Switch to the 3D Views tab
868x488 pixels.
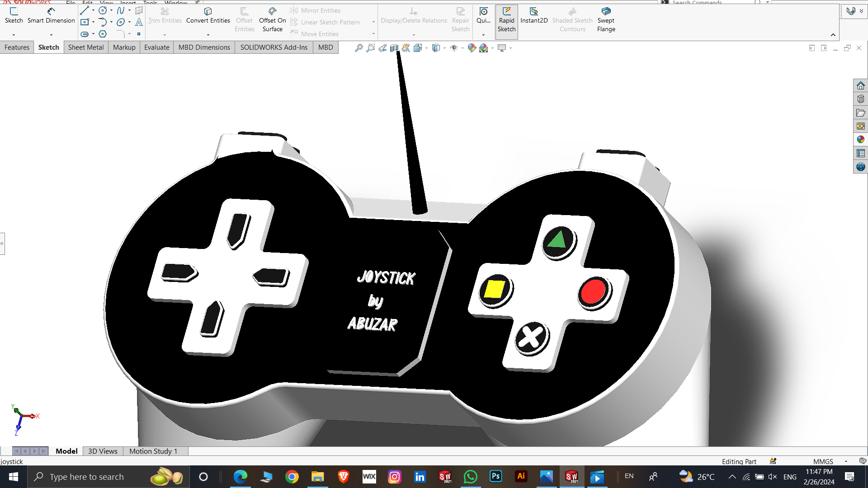(103, 451)
